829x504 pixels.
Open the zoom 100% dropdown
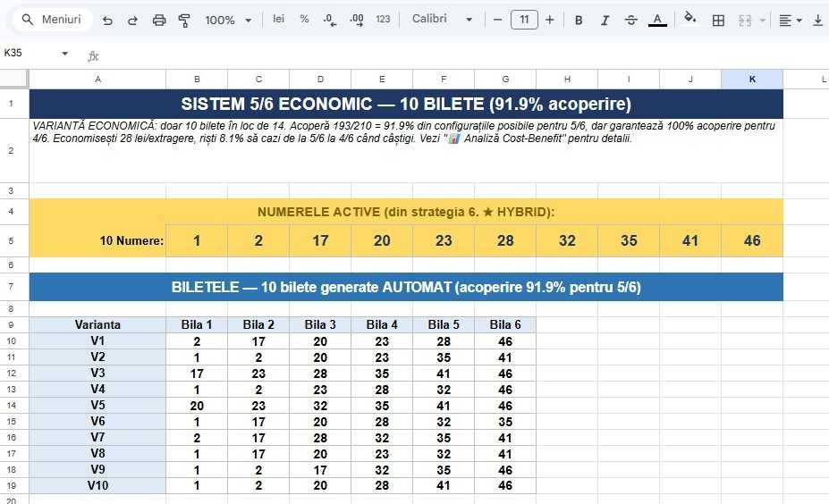(x=228, y=20)
